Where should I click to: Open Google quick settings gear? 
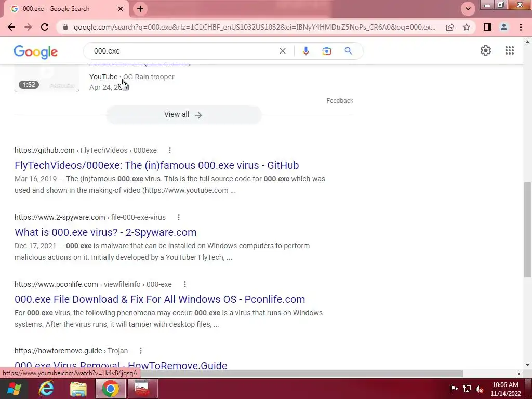coord(486,50)
